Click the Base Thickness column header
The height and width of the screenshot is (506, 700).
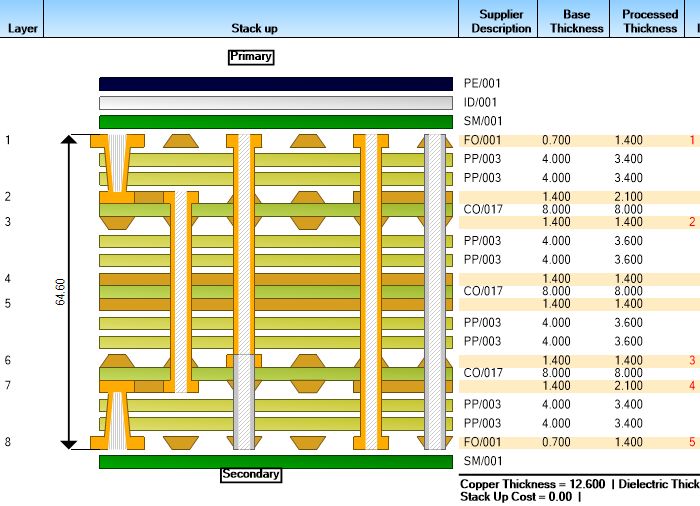(x=574, y=19)
